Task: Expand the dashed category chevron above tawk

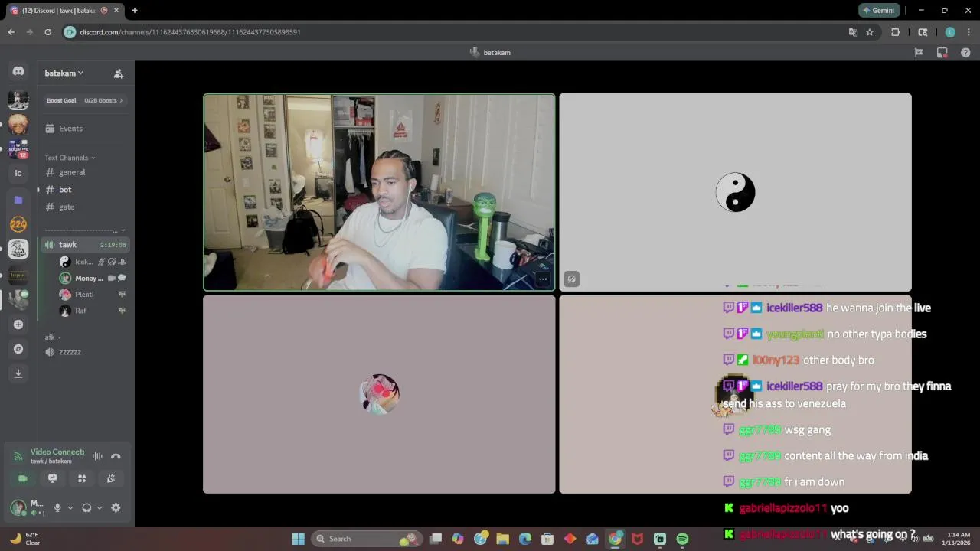Action: [x=122, y=230]
